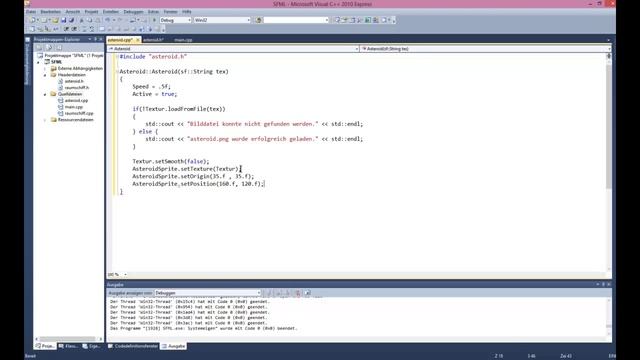This screenshot has width=640, height=360.
Task: Toggle word wrap in output panel
Action: (307, 293)
